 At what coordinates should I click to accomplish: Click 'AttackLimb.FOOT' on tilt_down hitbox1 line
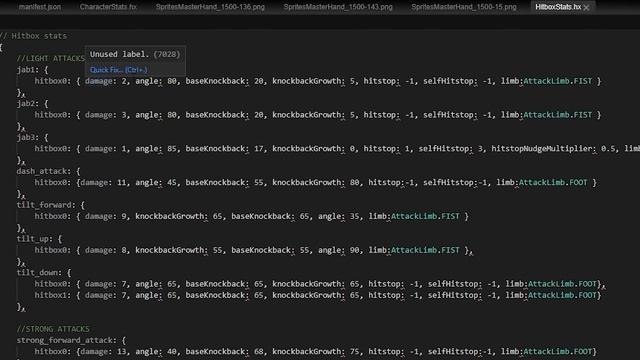pos(562,295)
